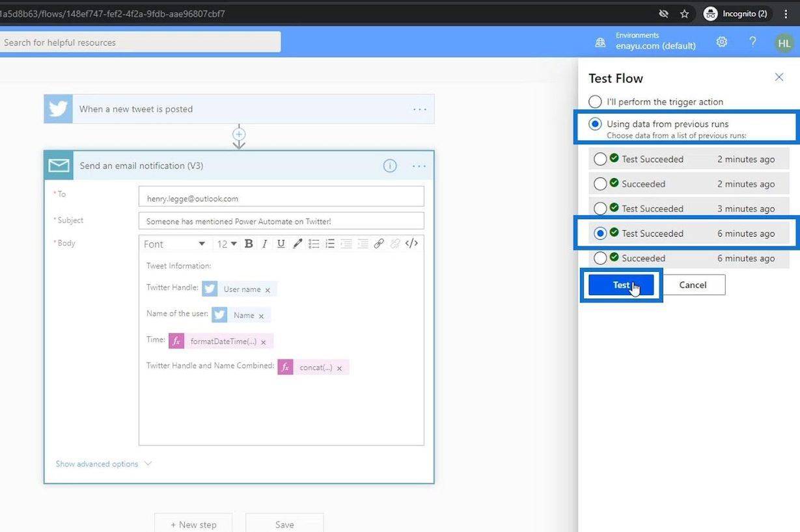
Task: Click the Subject input field
Action: click(x=281, y=221)
